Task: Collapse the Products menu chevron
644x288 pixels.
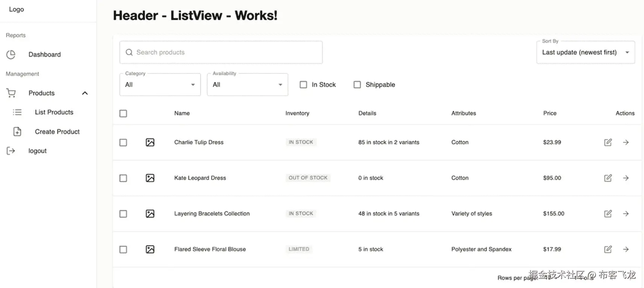Action: [x=85, y=93]
